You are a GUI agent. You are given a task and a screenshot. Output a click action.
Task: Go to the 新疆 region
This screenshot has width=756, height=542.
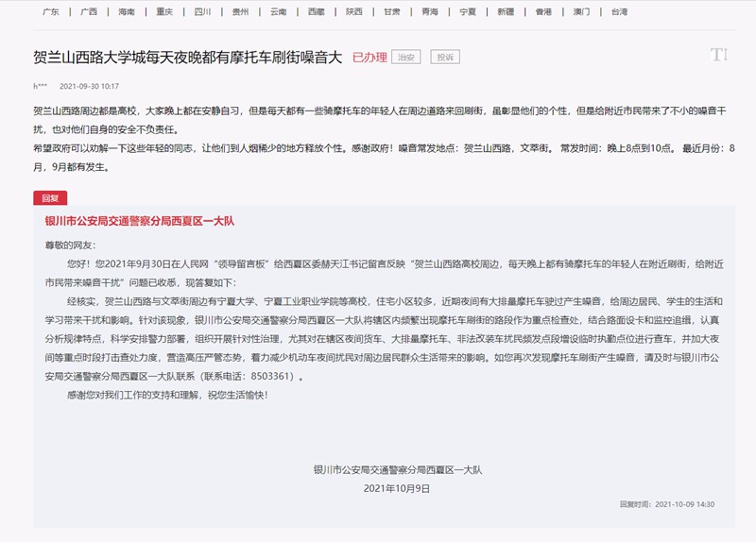pos(506,12)
